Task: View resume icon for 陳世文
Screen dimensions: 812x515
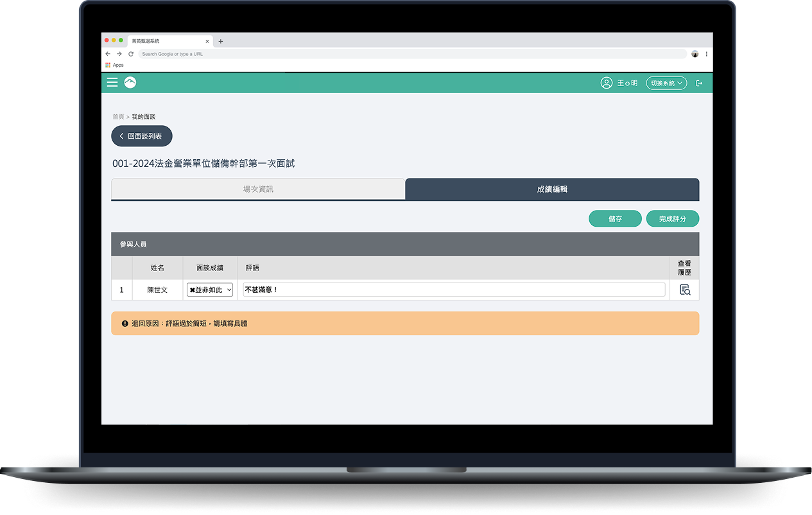Action: click(684, 290)
